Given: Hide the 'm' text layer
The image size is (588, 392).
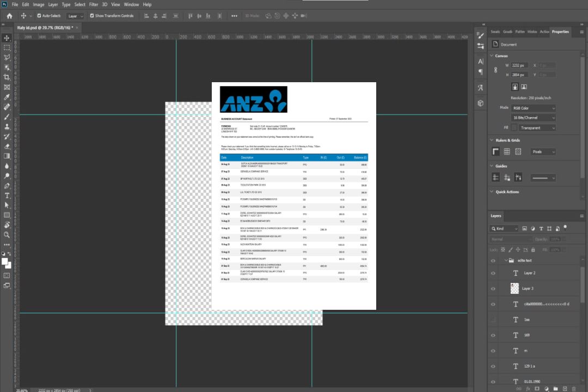Looking at the screenshot, I should pyautogui.click(x=493, y=351).
